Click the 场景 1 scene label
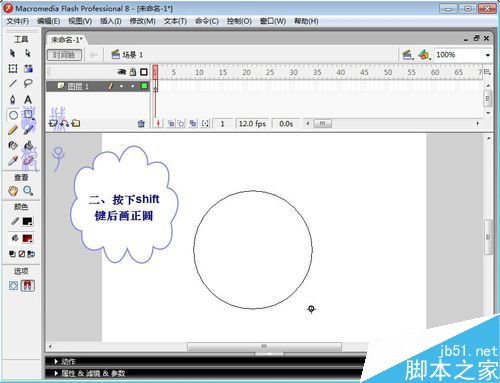The width and height of the screenshot is (500, 383). coord(132,55)
